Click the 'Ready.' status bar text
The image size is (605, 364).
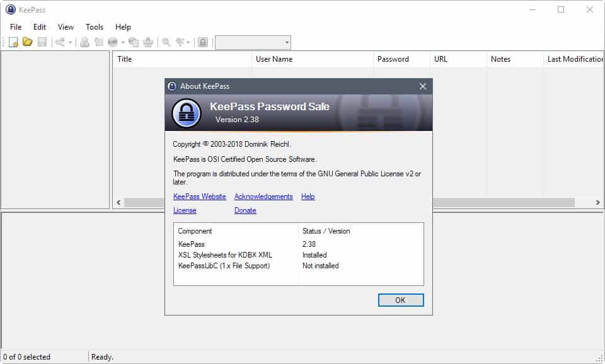point(102,357)
